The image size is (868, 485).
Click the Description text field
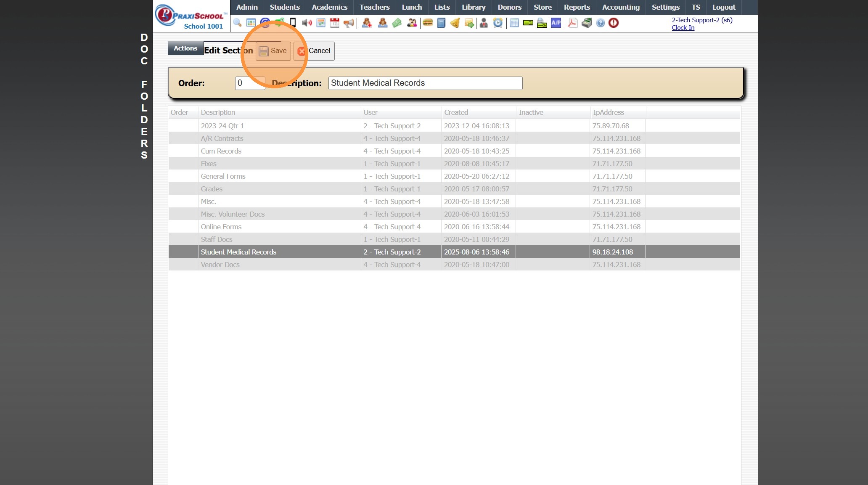pyautogui.click(x=425, y=83)
